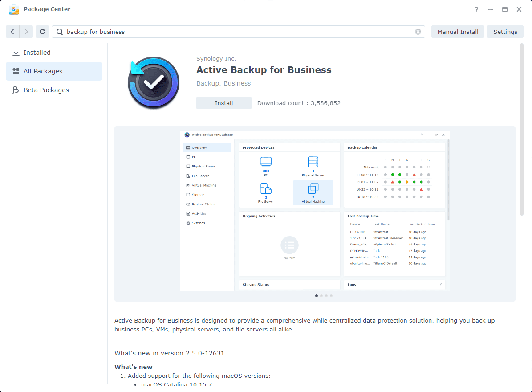This screenshot has height=392, width=532.
Task: Maximize the Package Center window
Action: [x=505, y=9]
